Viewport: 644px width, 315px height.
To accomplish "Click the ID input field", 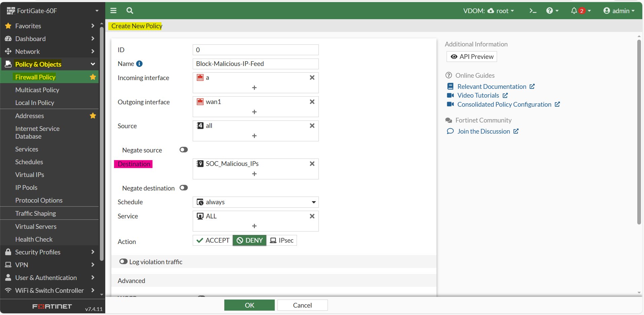I will pyautogui.click(x=256, y=50).
